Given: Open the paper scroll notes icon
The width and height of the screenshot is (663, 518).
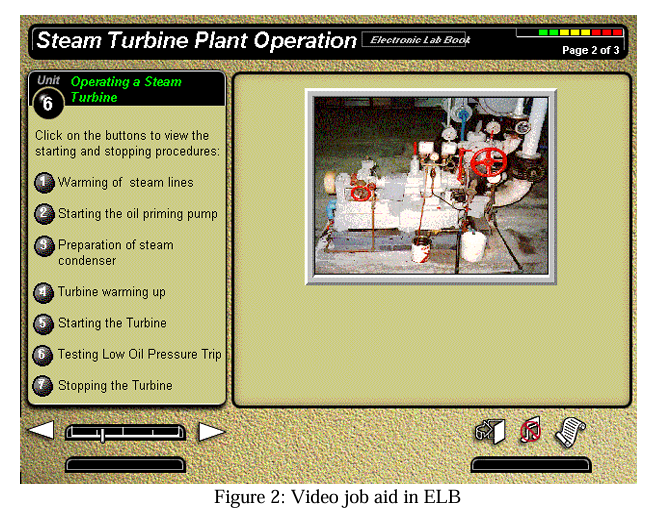Looking at the screenshot, I should coord(570,431).
